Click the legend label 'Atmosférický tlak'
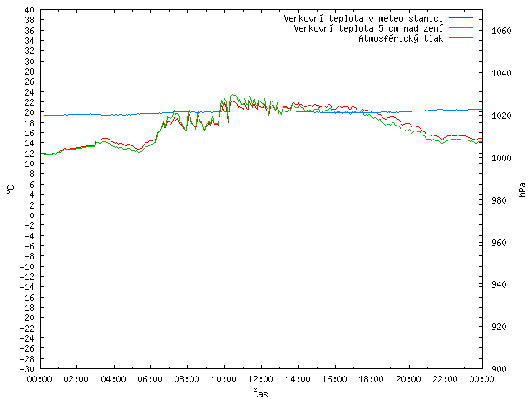Viewport: 532px width, 399px height. 401,39
